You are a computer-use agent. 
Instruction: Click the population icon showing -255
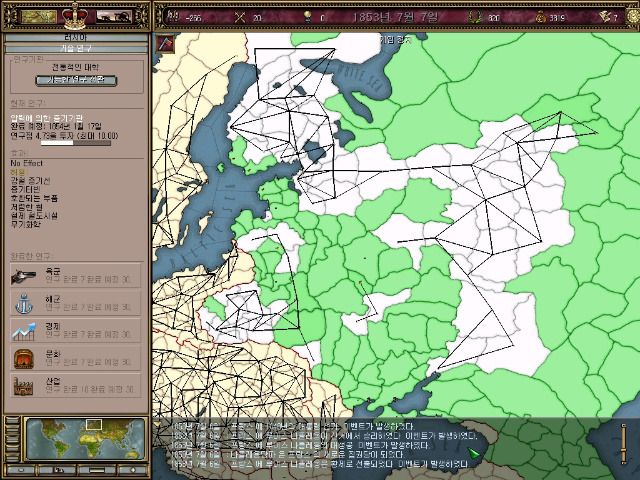(173, 16)
